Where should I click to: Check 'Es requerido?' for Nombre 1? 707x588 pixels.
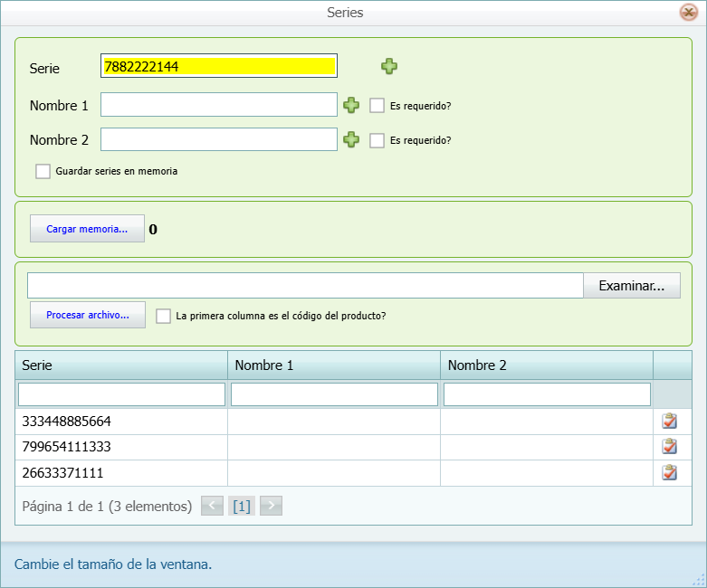(377, 106)
